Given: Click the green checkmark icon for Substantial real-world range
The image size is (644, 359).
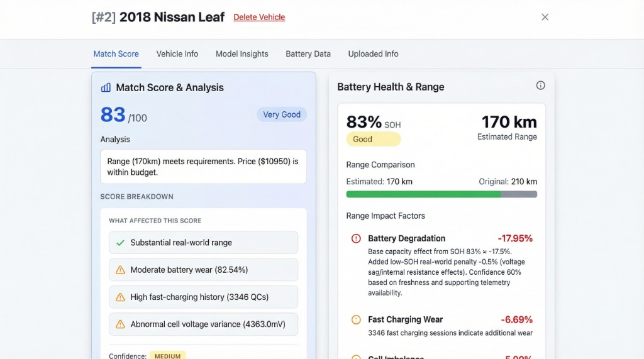Looking at the screenshot, I should (120, 243).
